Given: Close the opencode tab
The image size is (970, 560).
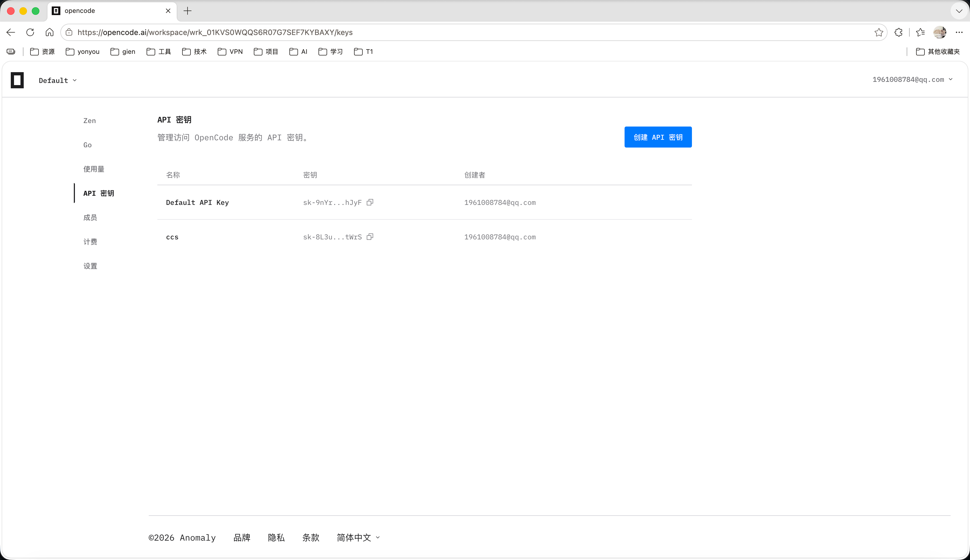Looking at the screenshot, I should pyautogui.click(x=168, y=11).
